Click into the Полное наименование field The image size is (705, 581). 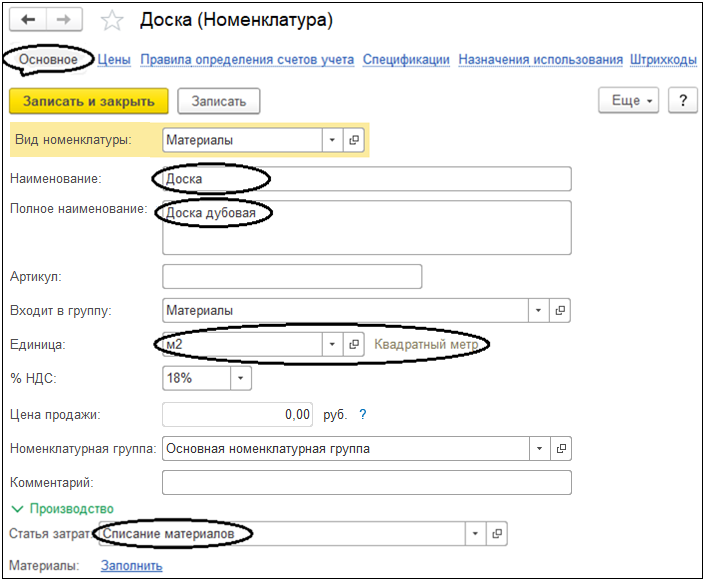tap(367, 228)
